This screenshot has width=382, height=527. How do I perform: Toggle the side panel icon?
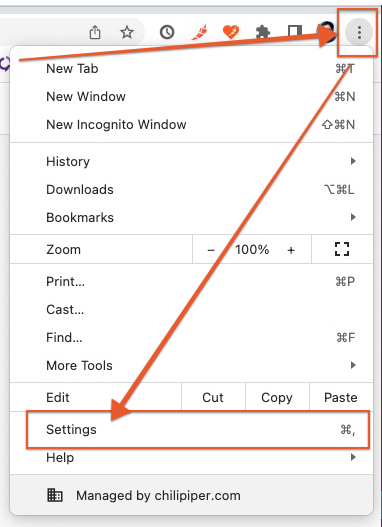295,32
